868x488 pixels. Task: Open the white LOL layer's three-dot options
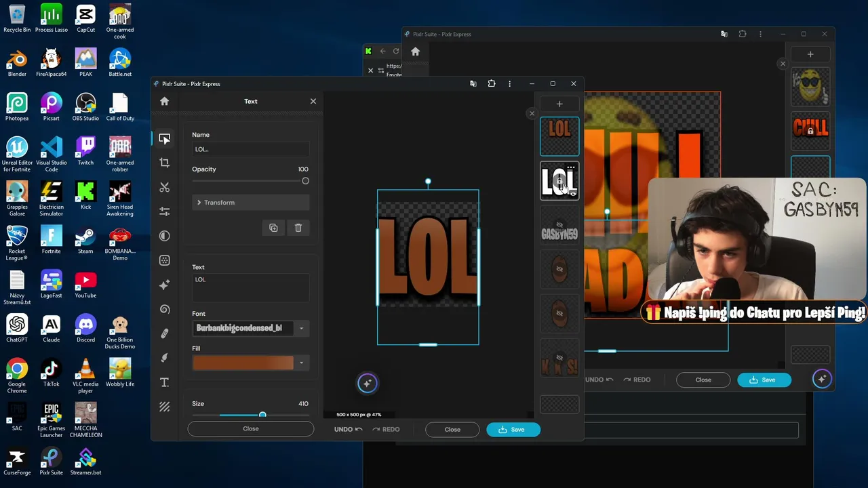point(571,167)
